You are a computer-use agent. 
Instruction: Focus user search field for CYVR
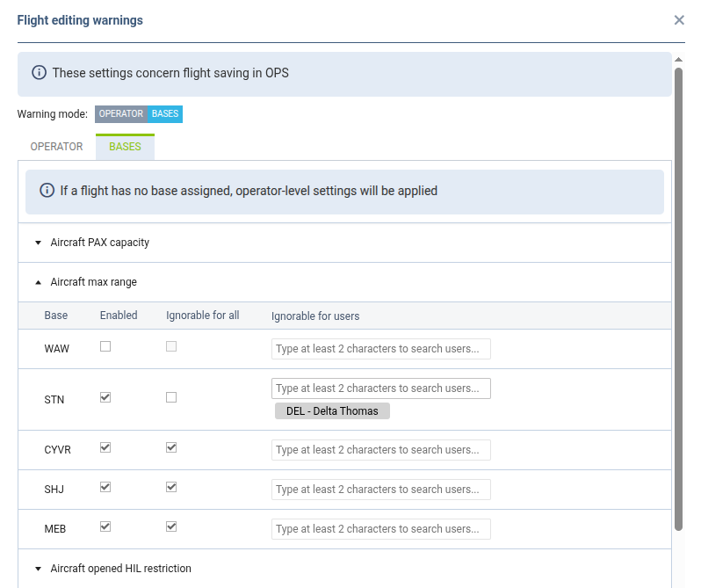(x=381, y=450)
